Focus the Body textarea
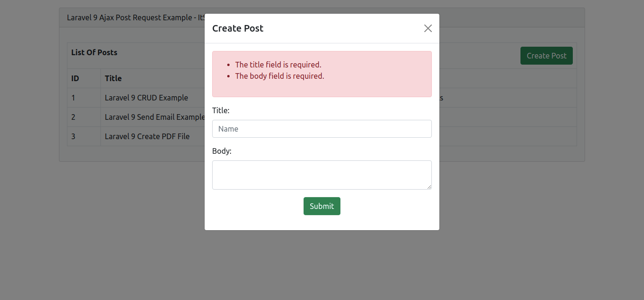The image size is (644, 300). point(322,175)
